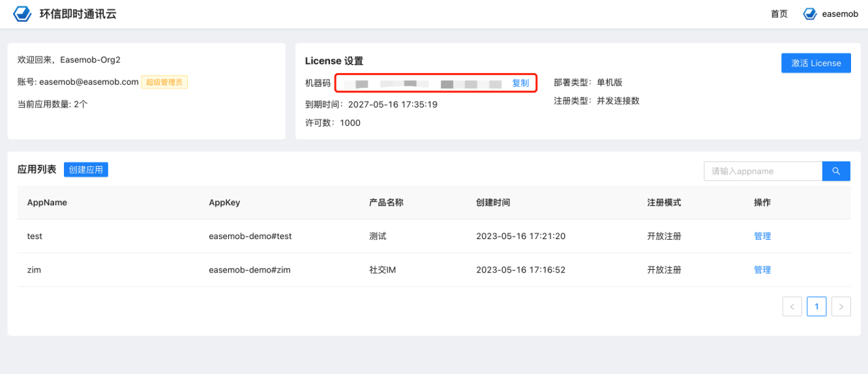Go to previous page arrow

(792, 306)
